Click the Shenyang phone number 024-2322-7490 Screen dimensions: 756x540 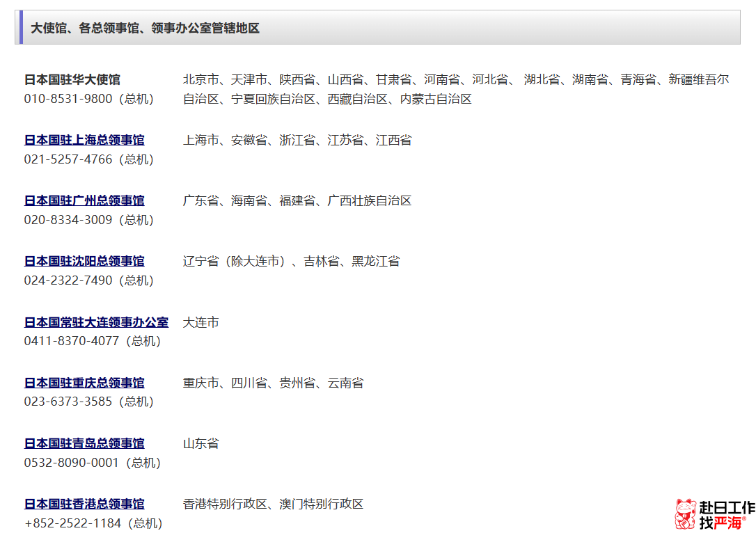68,280
